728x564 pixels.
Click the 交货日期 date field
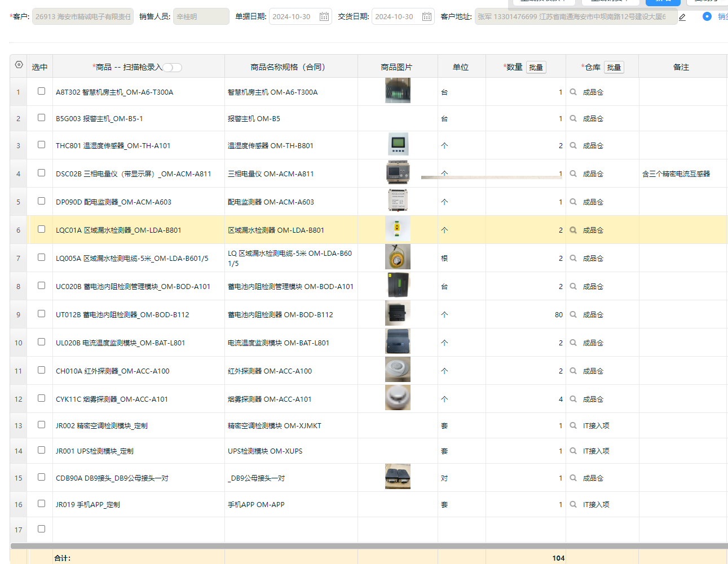tap(403, 17)
